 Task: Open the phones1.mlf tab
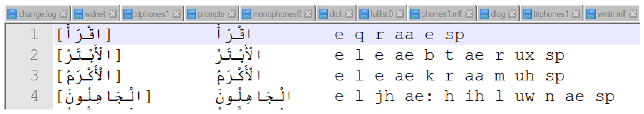pyautogui.click(x=441, y=14)
